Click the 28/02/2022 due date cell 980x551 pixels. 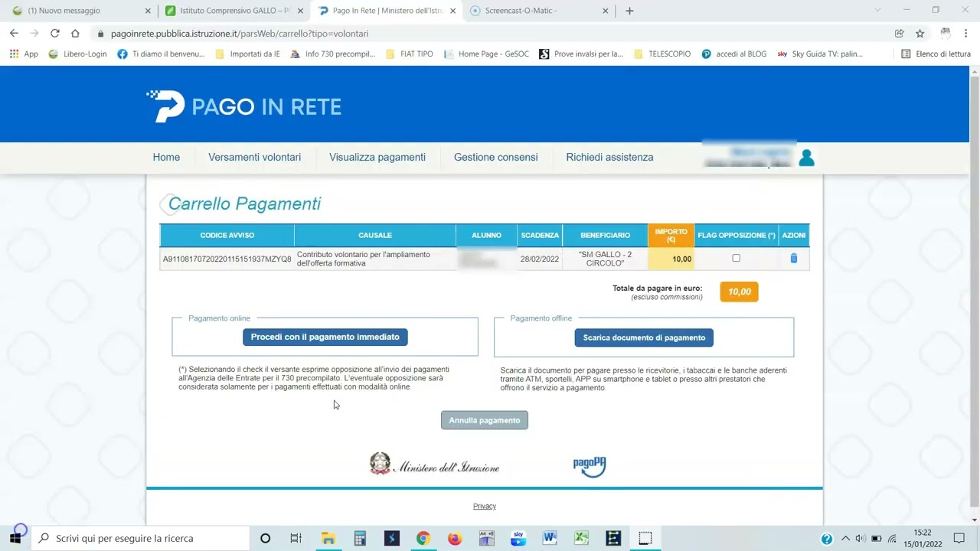pos(540,259)
